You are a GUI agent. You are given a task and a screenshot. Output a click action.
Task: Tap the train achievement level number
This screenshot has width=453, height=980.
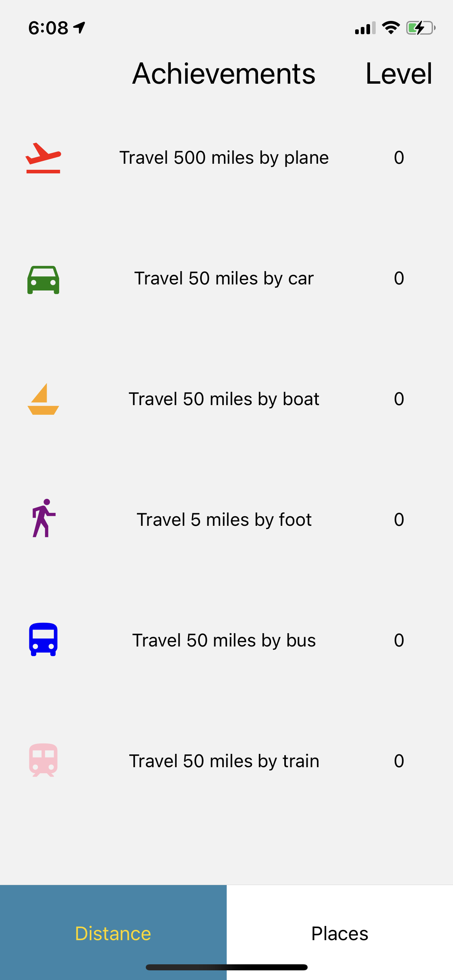tap(399, 761)
